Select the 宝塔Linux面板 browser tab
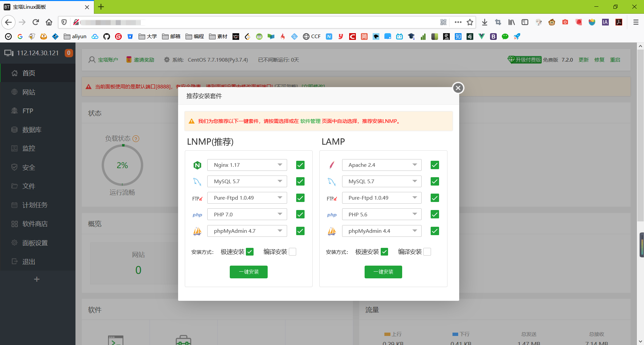This screenshot has width=644, height=345. tap(47, 7)
